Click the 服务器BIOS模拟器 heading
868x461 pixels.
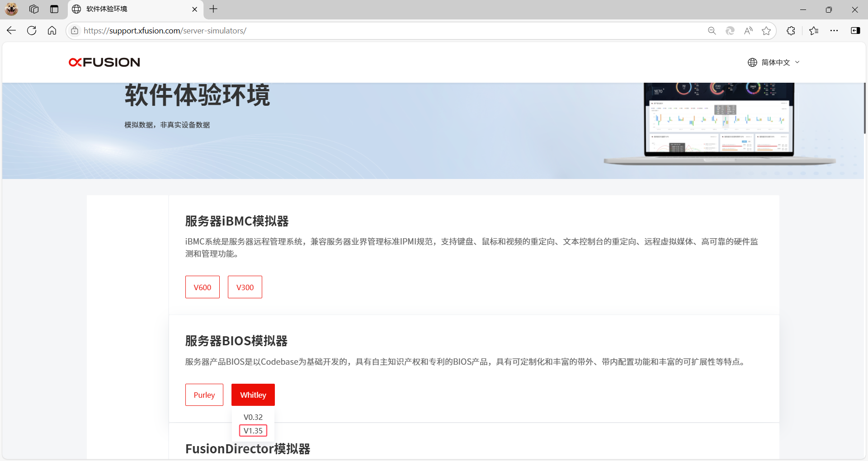click(x=236, y=341)
